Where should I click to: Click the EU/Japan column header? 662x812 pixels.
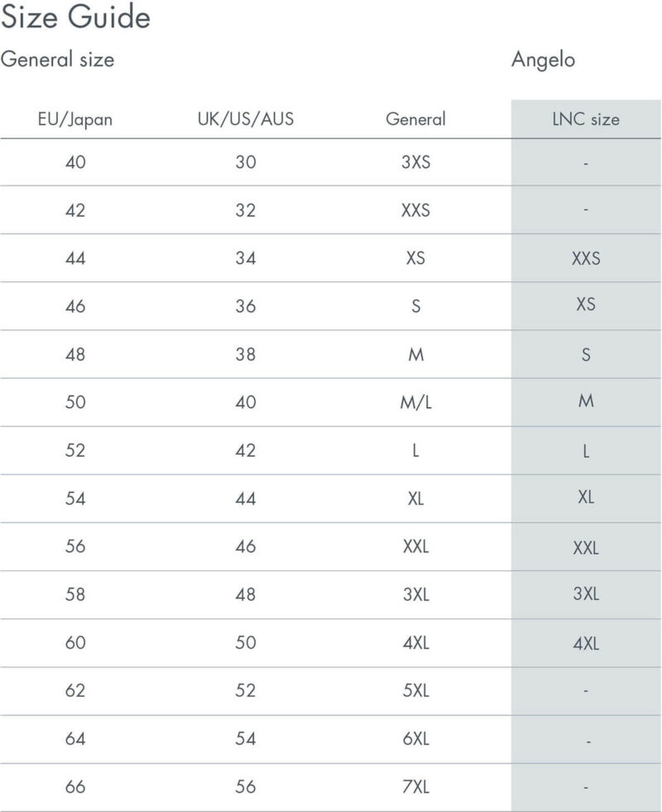tap(75, 119)
